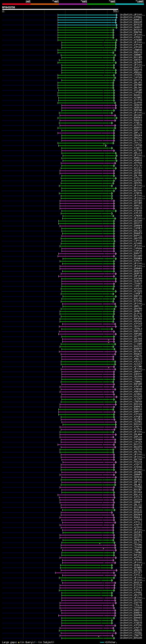
Task: Click the UniRef100_B9T6I8 hit label
Action: [x=131, y=25]
